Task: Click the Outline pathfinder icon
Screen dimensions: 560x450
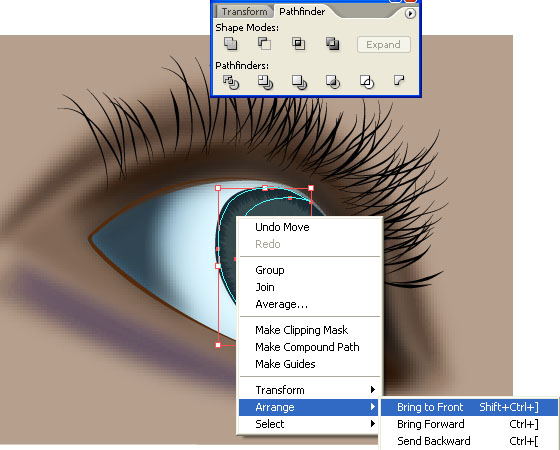Action: click(366, 82)
